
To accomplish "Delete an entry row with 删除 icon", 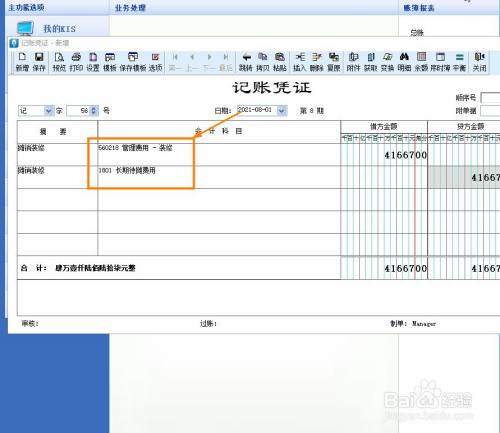I will (x=316, y=62).
